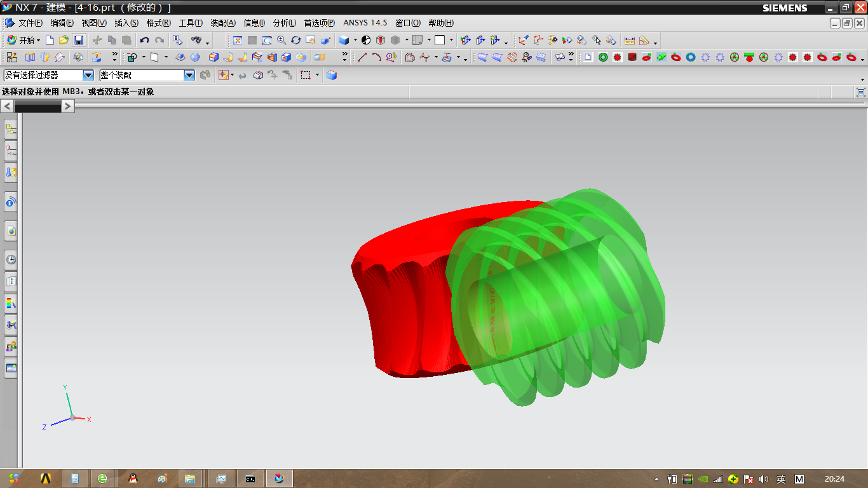
Task: Open the History clock icon in sidebar
Action: [x=11, y=260]
